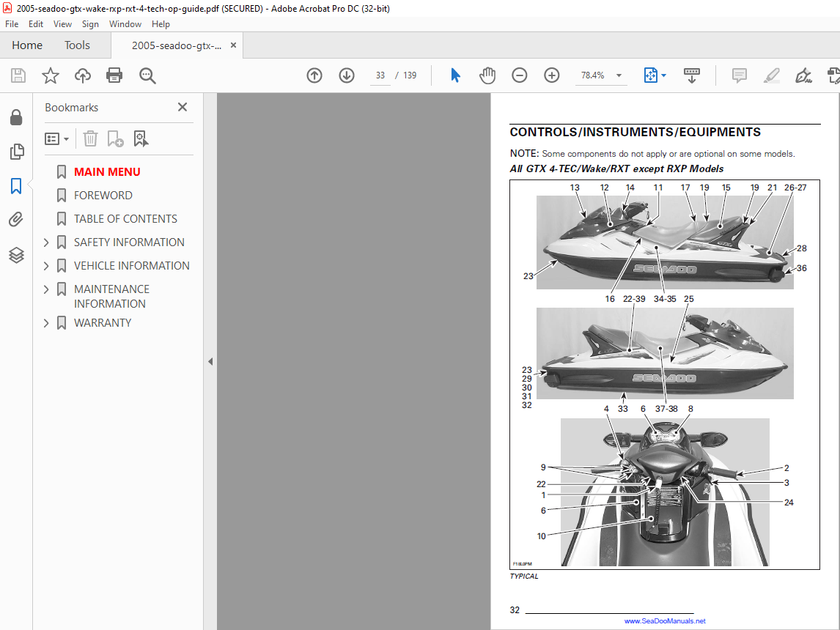Open security lock panel in sidebar
The image size is (840, 630).
[x=16, y=117]
